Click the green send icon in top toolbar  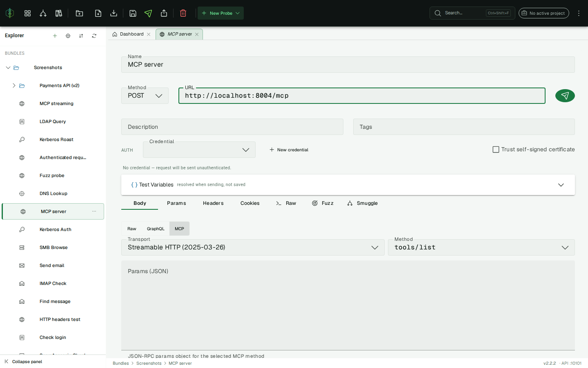point(148,13)
